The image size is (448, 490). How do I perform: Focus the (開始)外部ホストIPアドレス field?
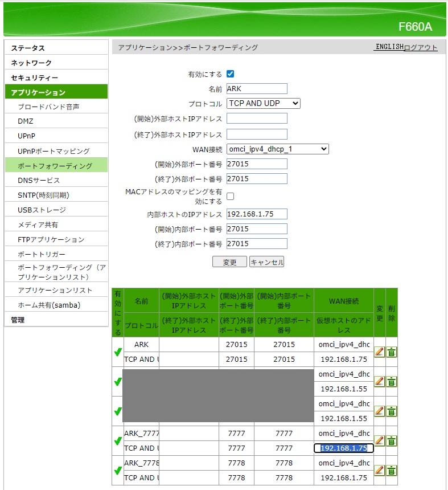click(x=257, y=119)
